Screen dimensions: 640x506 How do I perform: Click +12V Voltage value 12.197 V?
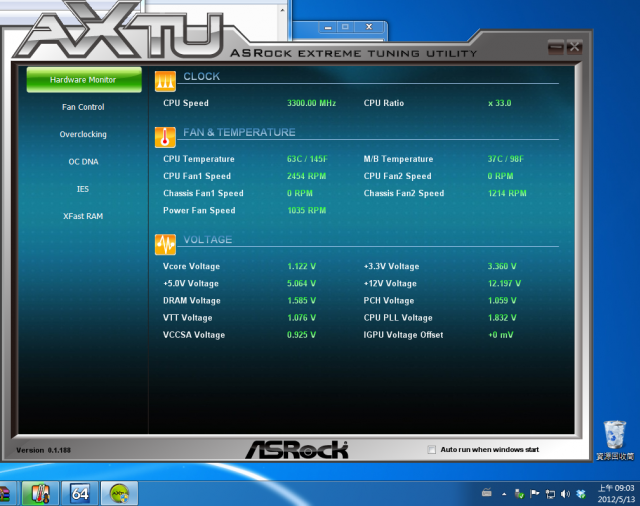pos(504,284)
